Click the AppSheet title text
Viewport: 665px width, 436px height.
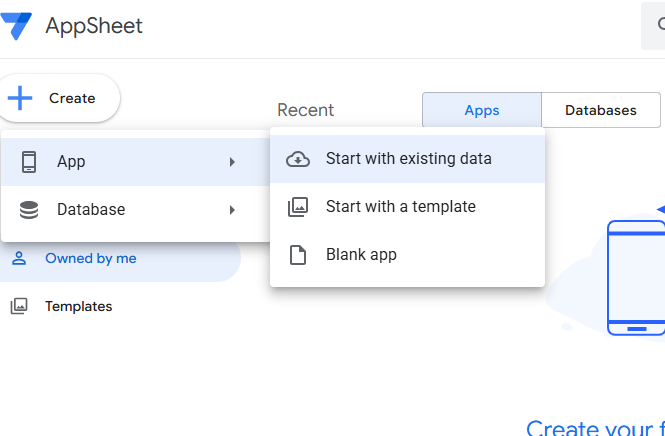point(94,26)
